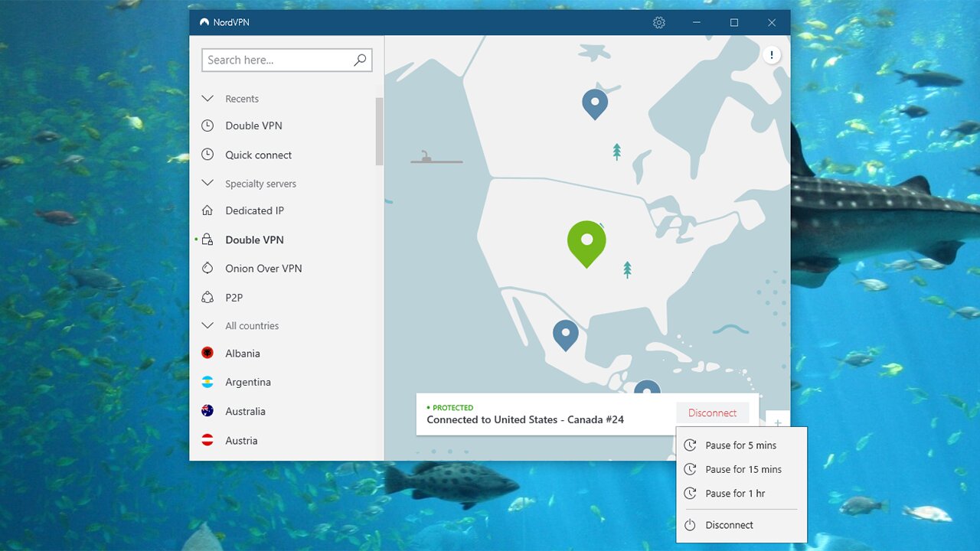This screenshot has height=551, width=980.
Task: Click the server list scrollbar
Action: tap(379, 131)
